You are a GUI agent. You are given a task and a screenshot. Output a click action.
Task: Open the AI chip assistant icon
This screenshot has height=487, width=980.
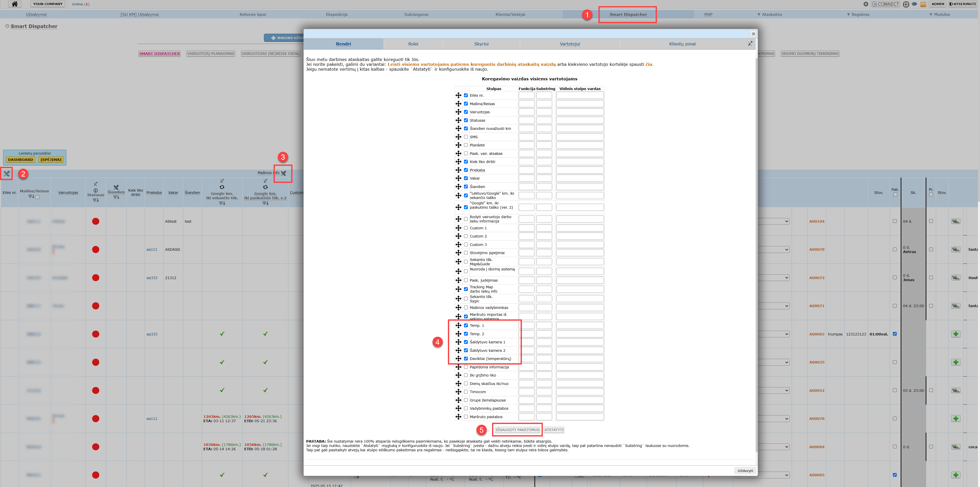point(906,4)
